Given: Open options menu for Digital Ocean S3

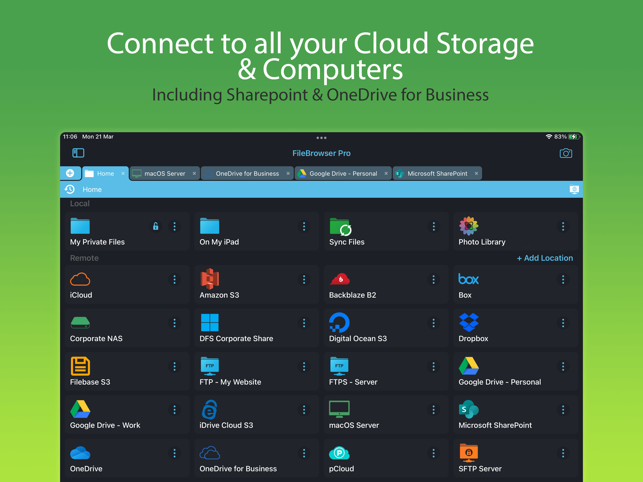Looking at the screenshot, I should [433, 323].
